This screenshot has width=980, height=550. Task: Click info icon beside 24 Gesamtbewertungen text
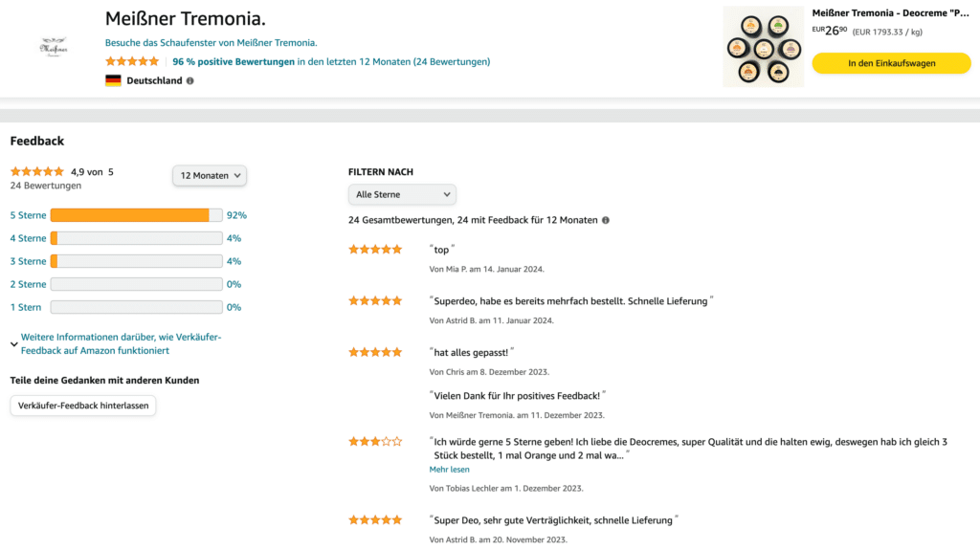pos(606,220)
